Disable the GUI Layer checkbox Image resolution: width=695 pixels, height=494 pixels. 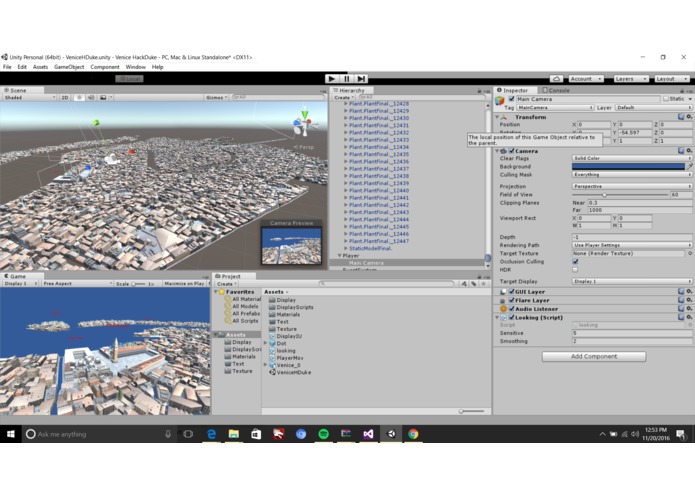(x=511, y=292)
